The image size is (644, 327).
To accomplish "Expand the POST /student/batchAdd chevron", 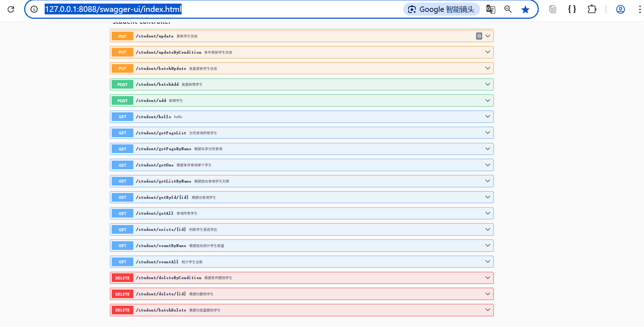I will (x=488, y=84).
